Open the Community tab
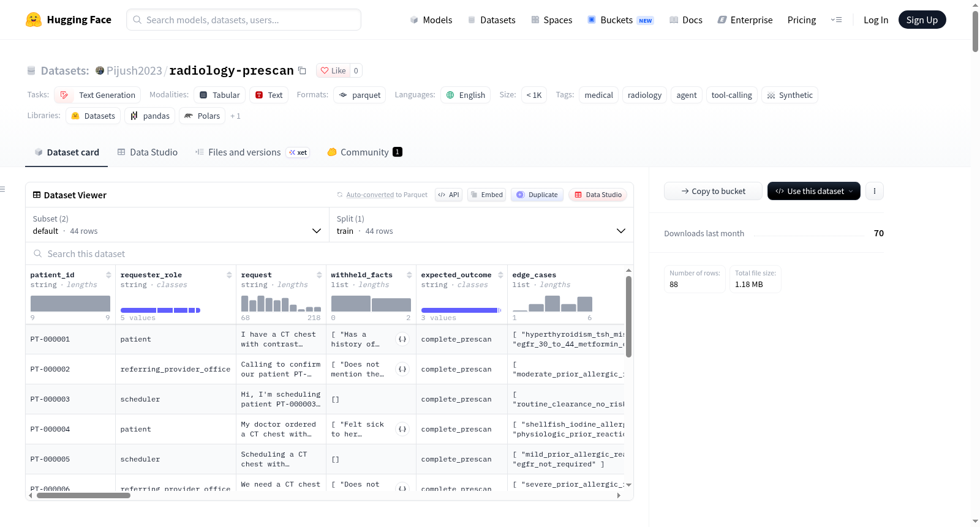980x527 pixels. pos(364,152)
